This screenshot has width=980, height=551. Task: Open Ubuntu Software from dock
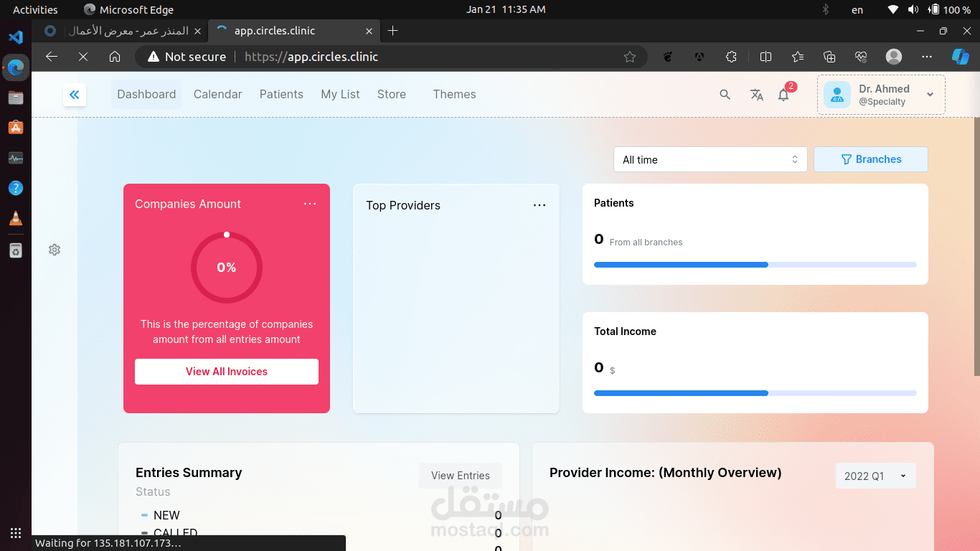pos(16,128)
